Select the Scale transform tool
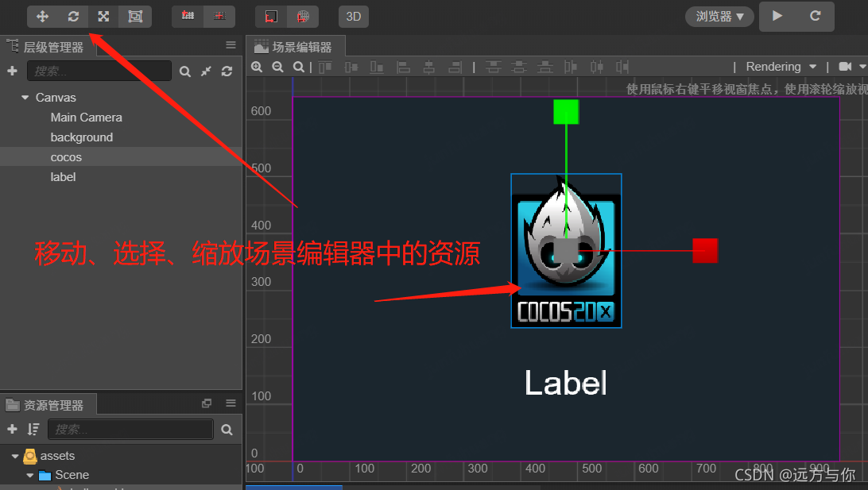 pyautogui.click(x=103, y=17)
